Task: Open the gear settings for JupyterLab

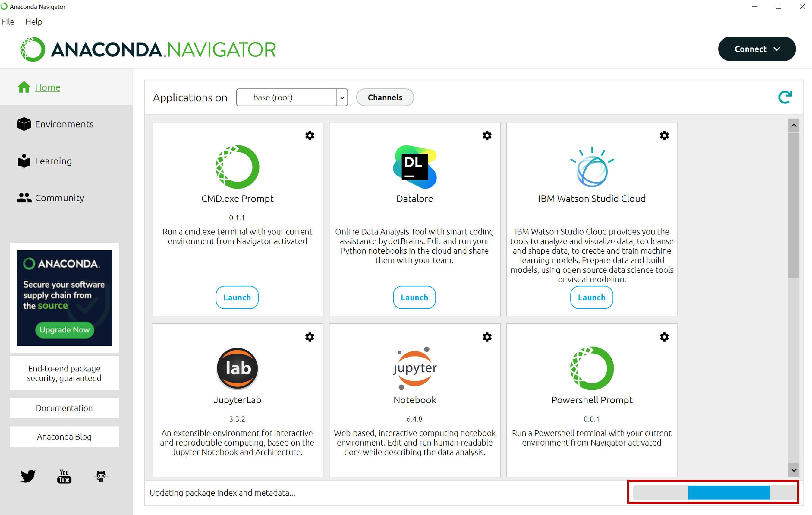Action: (310, 337)
